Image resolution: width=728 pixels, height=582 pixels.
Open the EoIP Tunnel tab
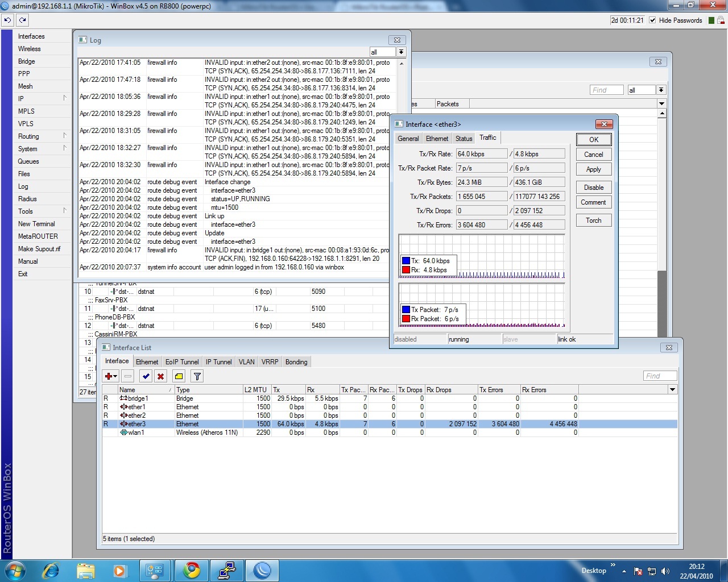tap(182, 362)
